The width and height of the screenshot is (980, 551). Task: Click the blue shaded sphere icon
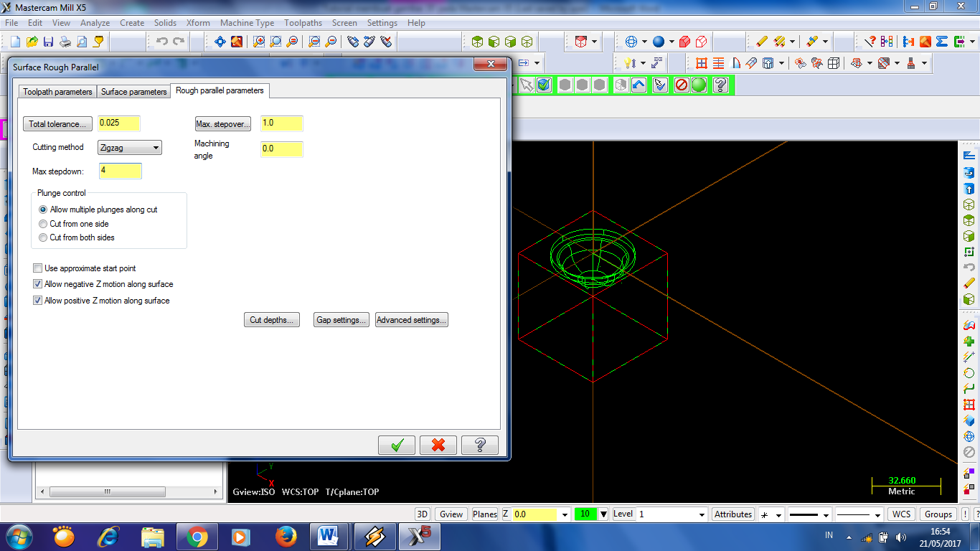(658, 42)
